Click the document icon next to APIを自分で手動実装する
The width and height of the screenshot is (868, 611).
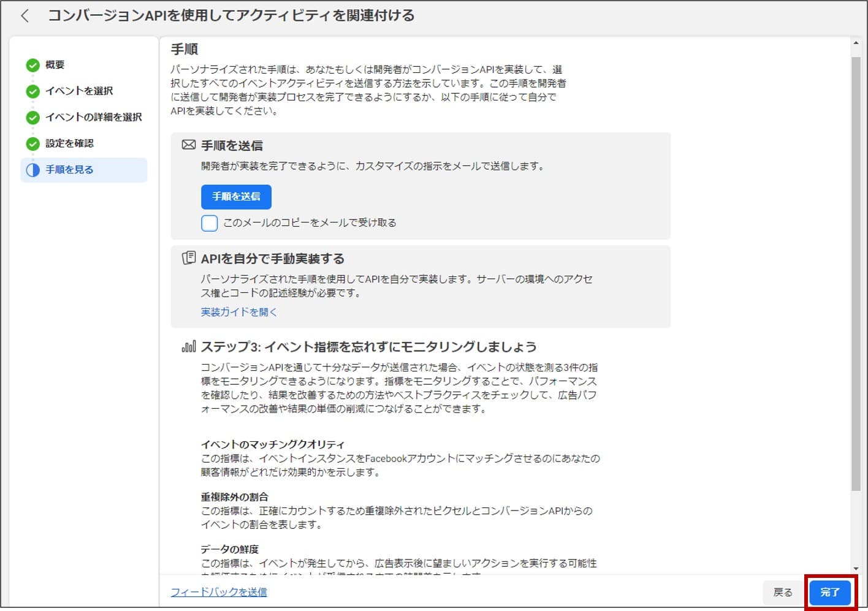point(189,258)
